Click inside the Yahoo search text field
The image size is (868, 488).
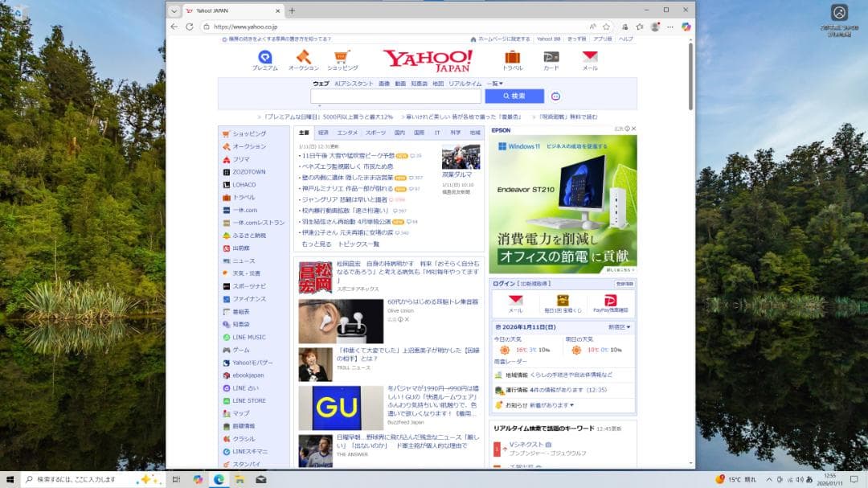pos(395,96)
